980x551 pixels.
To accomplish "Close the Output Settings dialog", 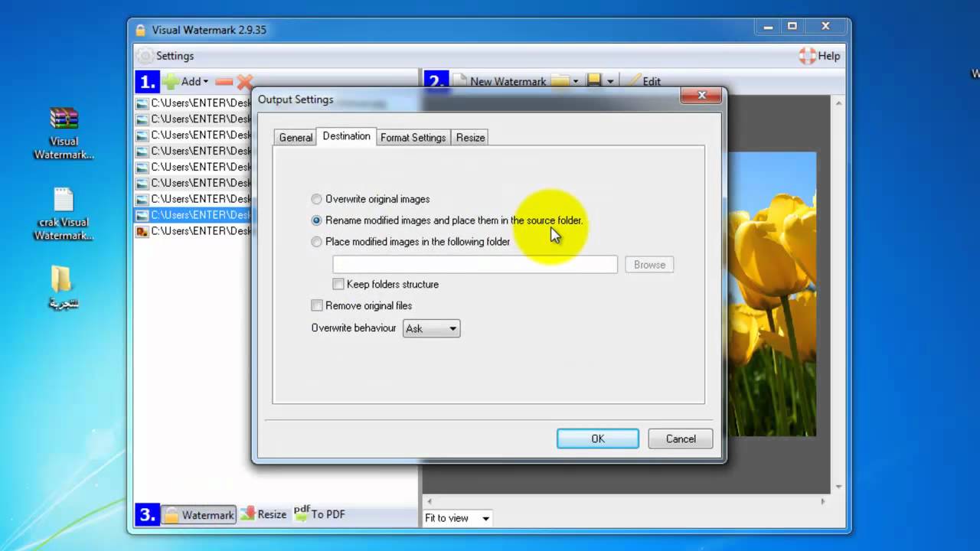I will pyautogui.click(x=701, y=96).
